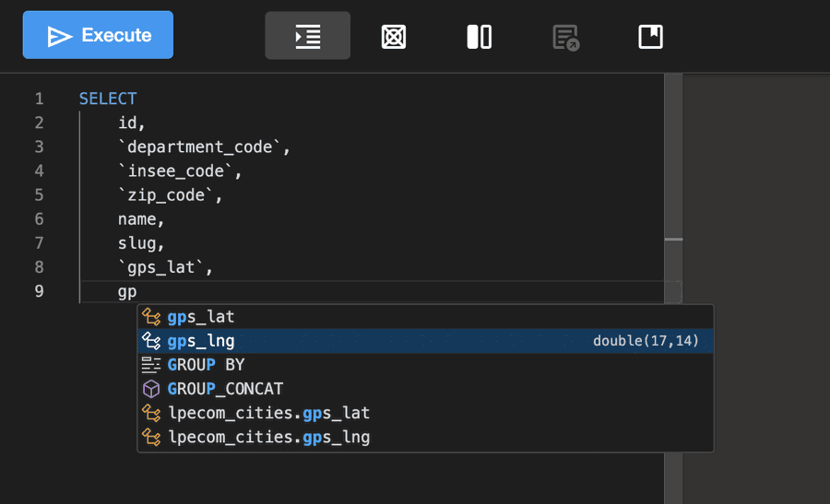Select the format/indent query toolbar icon

click(x=307, y=36)
